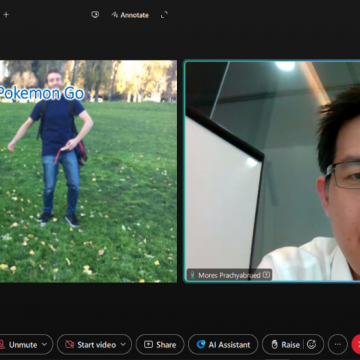
Task: Click the Share button
Action: click(160, 345)
